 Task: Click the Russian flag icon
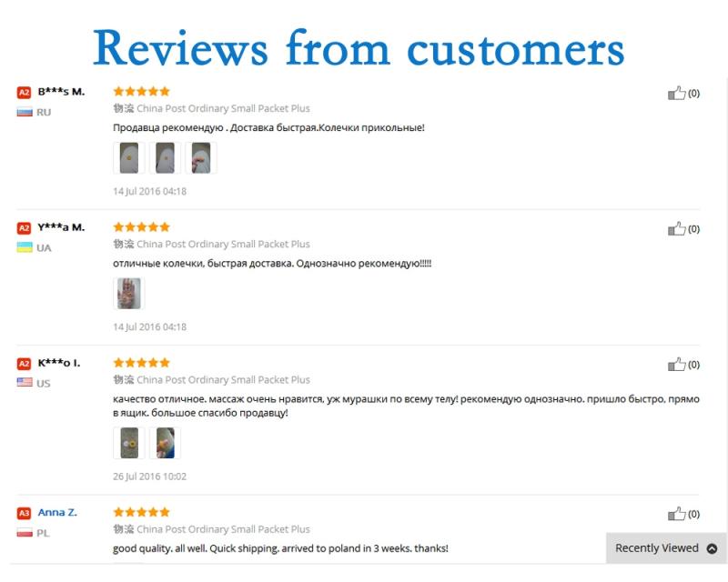[x=25, y=112]
